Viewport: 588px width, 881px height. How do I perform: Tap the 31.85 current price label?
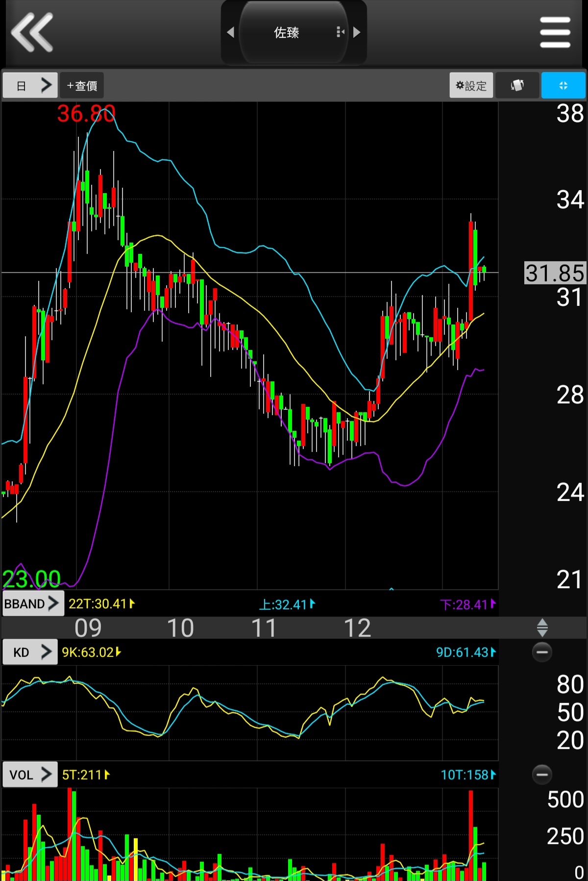click(x=555, y=273)
